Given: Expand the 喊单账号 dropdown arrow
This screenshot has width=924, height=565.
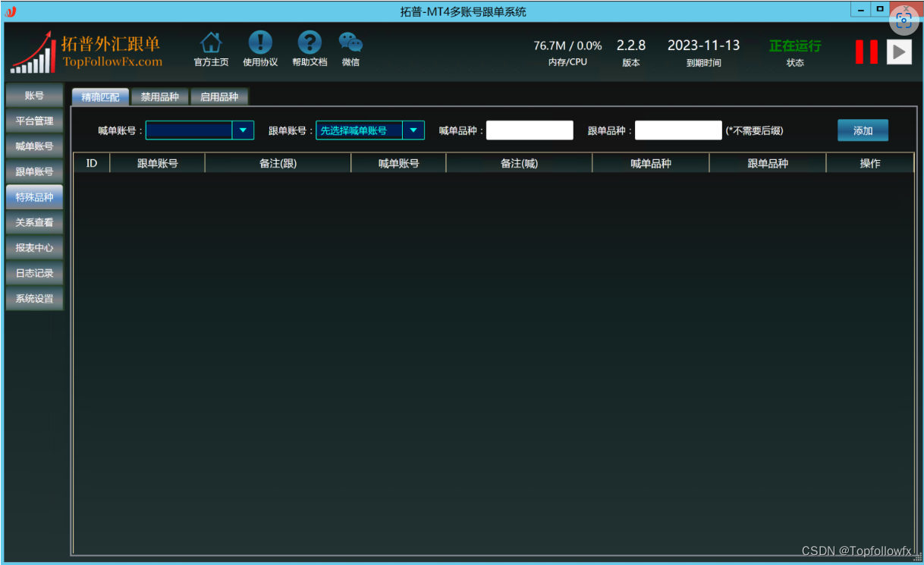Looking at the screenshot, I should (x=243, y=130).
